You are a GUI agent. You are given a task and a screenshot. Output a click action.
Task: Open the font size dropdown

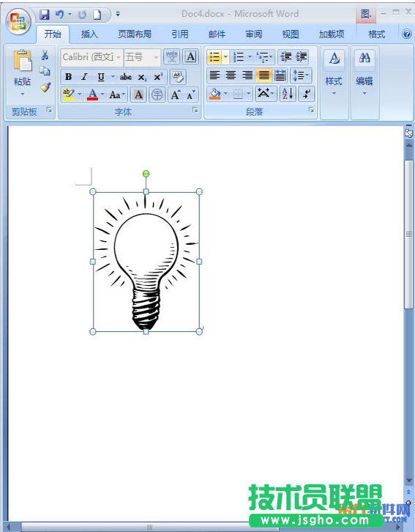tap(156, 57)
